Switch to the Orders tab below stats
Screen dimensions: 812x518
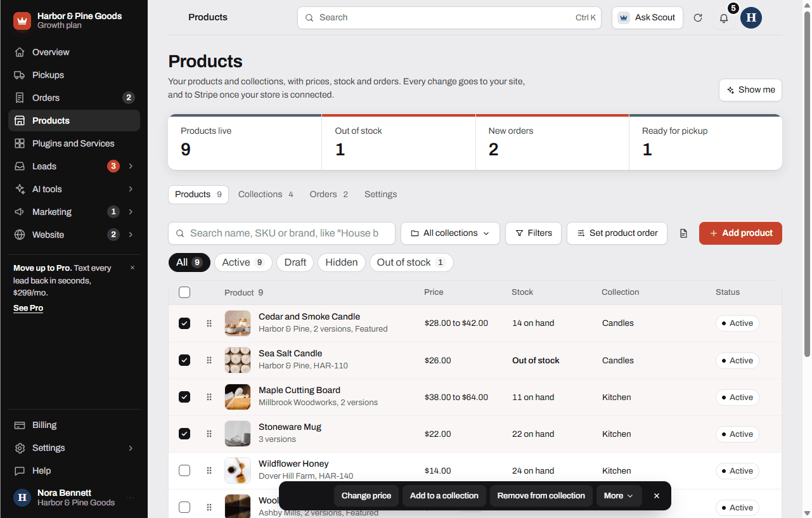point(328,195)
